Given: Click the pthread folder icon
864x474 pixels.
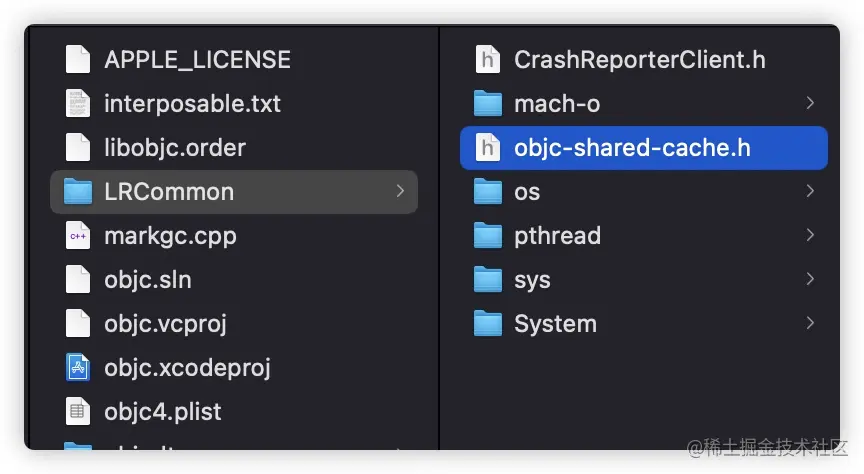Looking at the screenshot, I should [x=488, y=235].
